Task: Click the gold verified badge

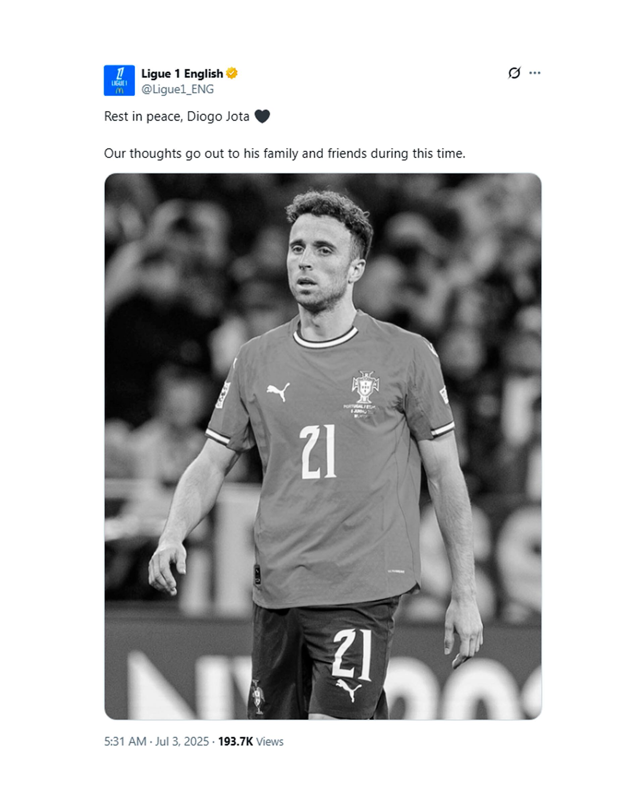Action: (x=232, y=73)
